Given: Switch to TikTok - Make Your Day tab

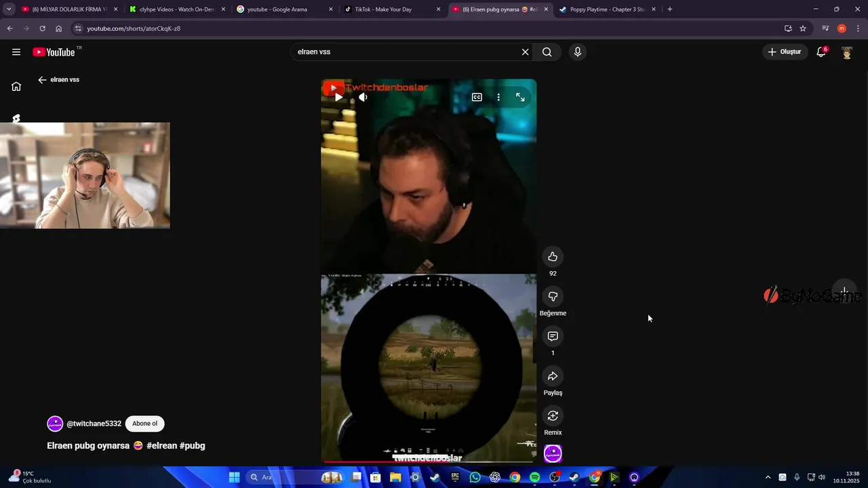Looking at the screenshot, I should tap(392, 9).
